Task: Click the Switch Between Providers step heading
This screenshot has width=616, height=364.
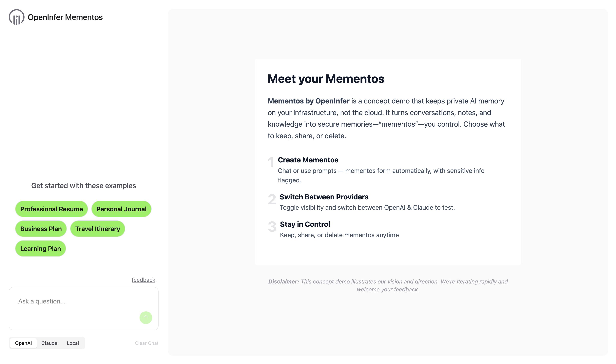Action: [x=324, y=197]
